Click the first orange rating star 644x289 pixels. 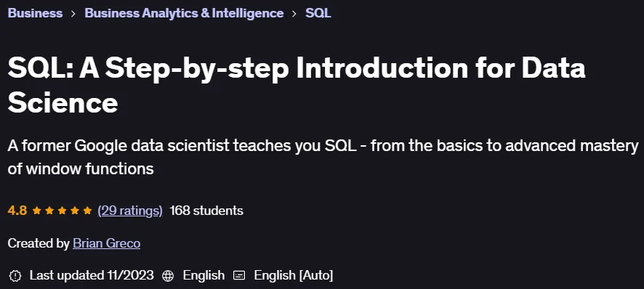coord(36,211)
